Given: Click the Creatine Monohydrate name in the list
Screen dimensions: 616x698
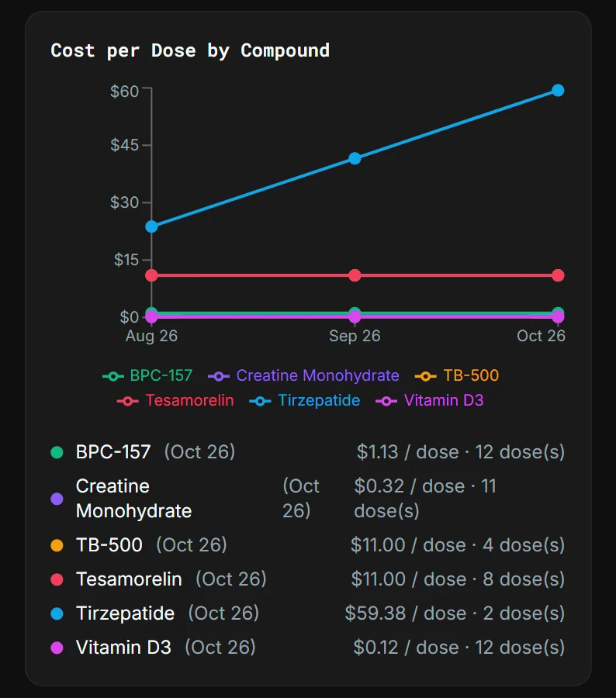Looking at the screenshot, I should click(133, 499).
